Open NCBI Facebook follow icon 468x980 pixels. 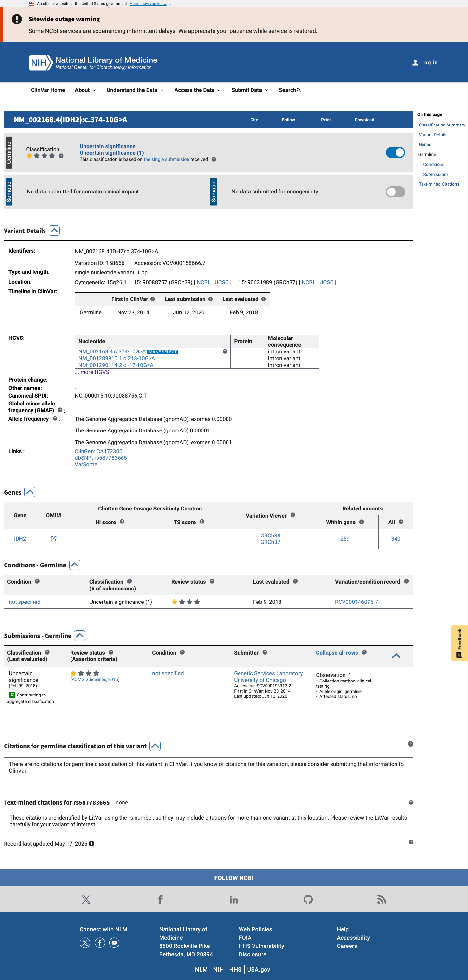coord(161,899)
